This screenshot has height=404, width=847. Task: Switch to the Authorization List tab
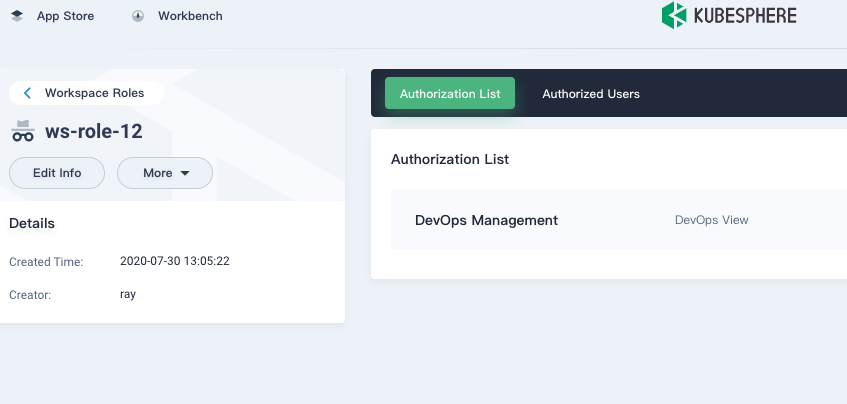(x=450, y=93)
